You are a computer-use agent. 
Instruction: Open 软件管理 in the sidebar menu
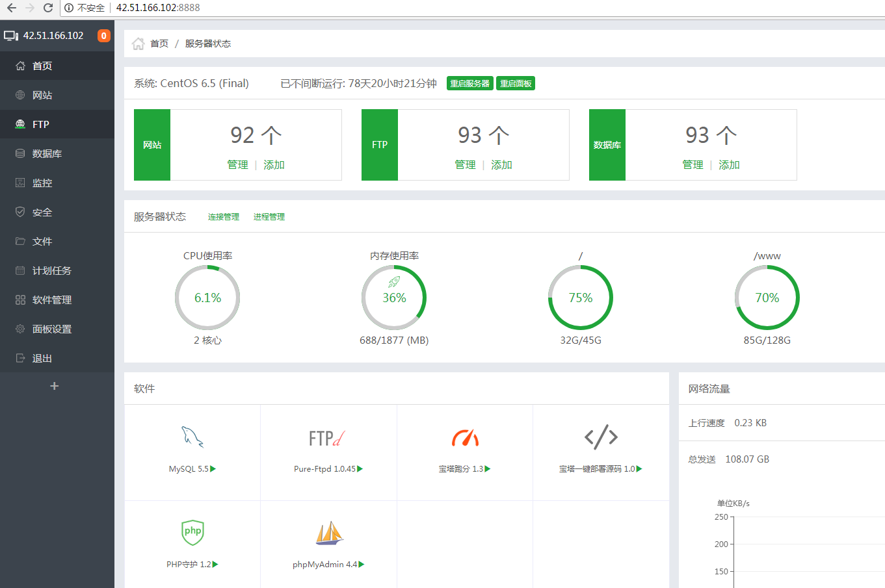click(57, 300)
